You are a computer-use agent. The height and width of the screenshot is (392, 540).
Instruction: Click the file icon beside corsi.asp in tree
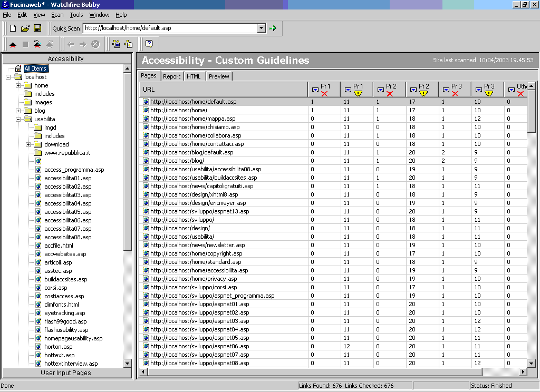pyautogui.click(x=38, y=288)
